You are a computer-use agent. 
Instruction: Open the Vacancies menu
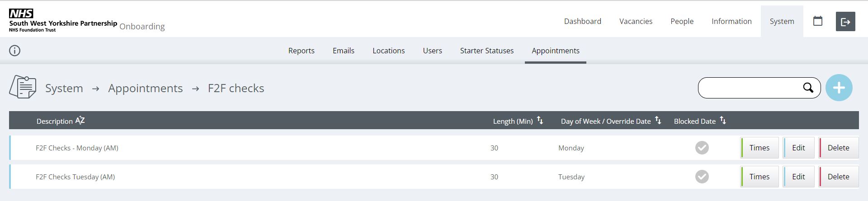point(636,21)
